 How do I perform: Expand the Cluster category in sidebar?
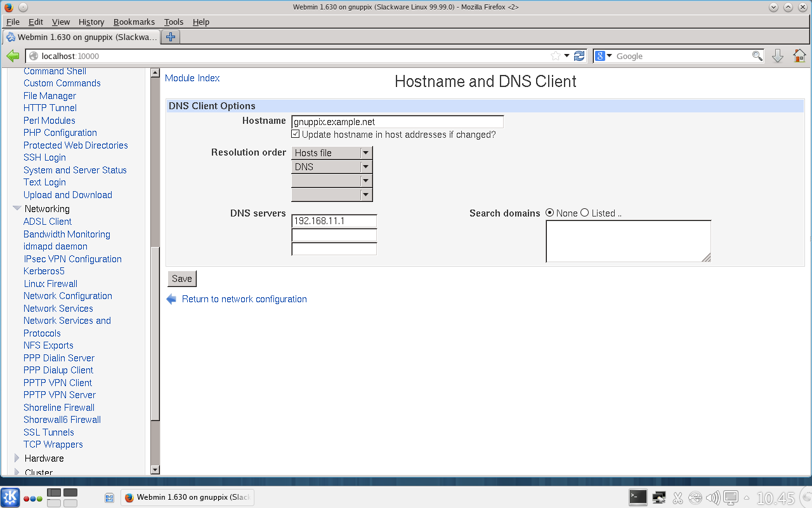click(x=17, y=472)
